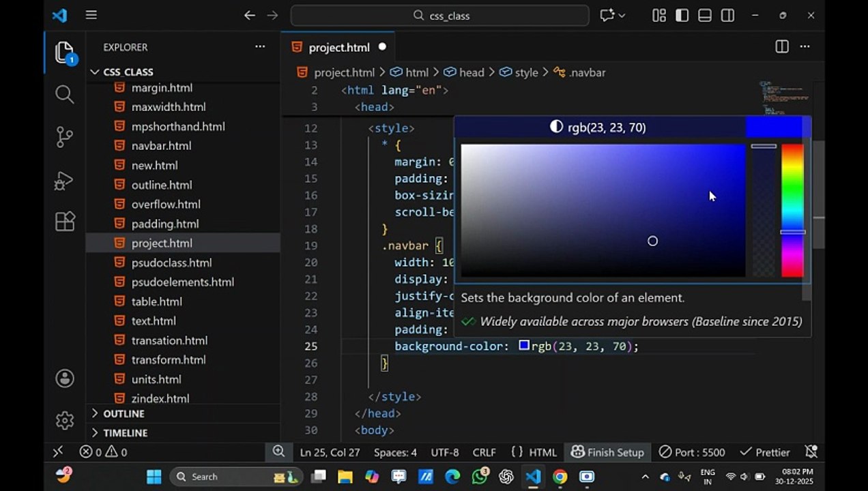Open editor More Actions ellipsis

click(805, 47)
